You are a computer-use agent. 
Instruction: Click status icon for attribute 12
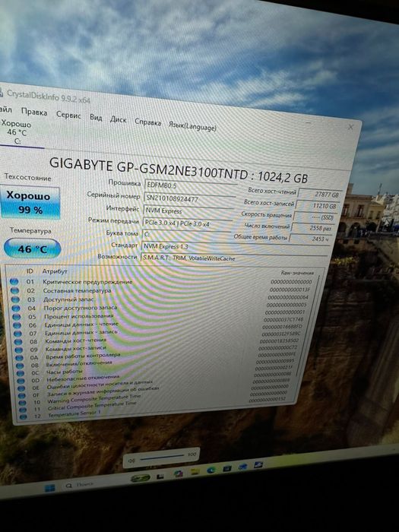[x=24, y=417]
